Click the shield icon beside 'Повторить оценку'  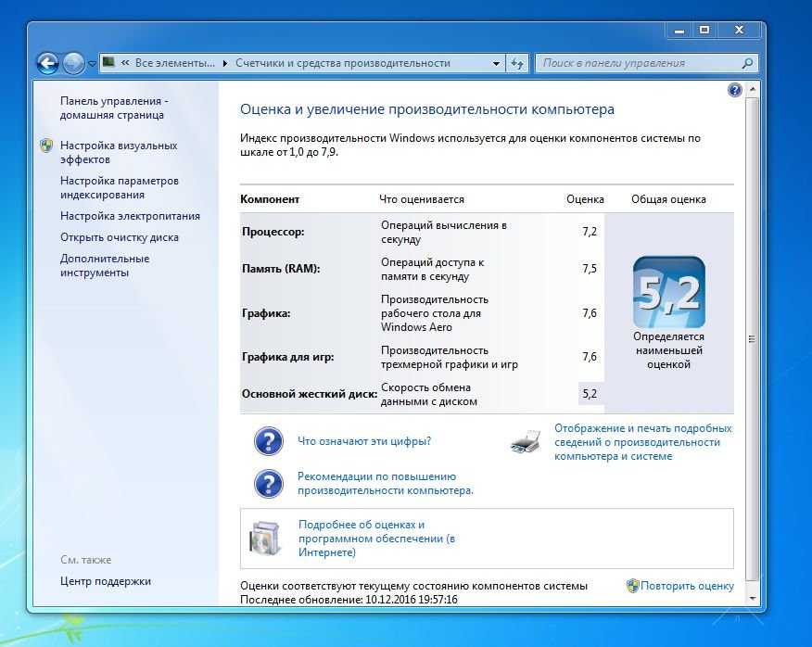pyautogui.click(x=633, y=586)
